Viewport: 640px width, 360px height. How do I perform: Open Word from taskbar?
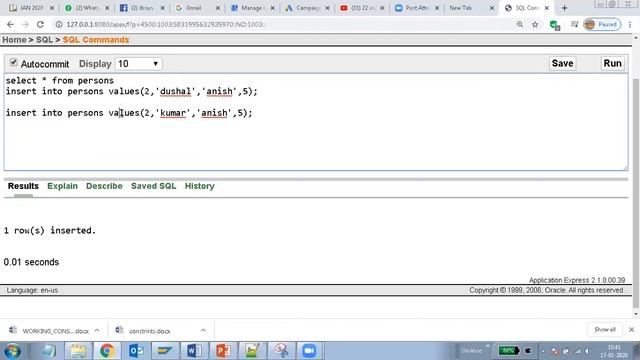194,351
